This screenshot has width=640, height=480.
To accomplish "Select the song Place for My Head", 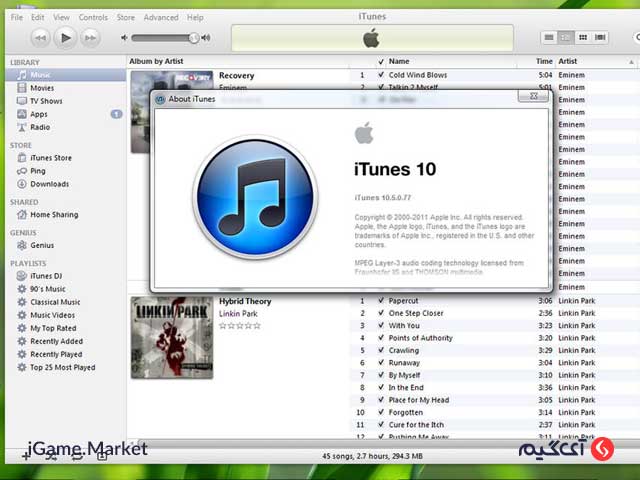I will coord(419,400).
